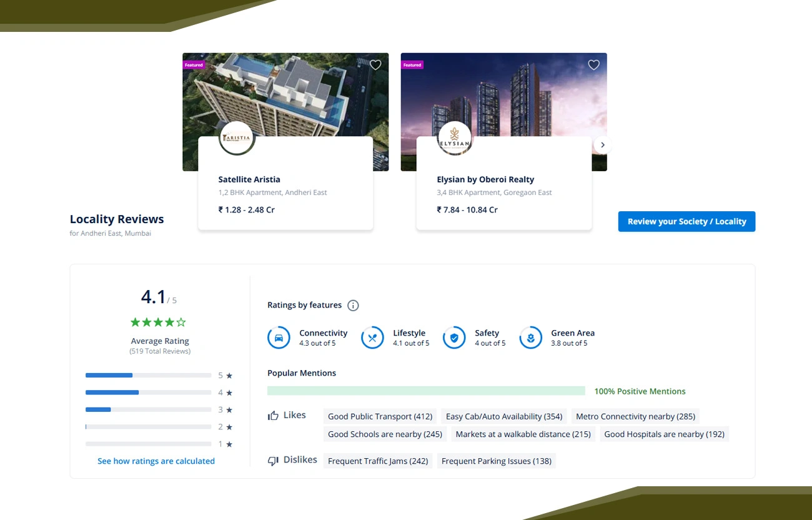
Task: Click the Lifestyle feature icon
Action: (372, 337)
